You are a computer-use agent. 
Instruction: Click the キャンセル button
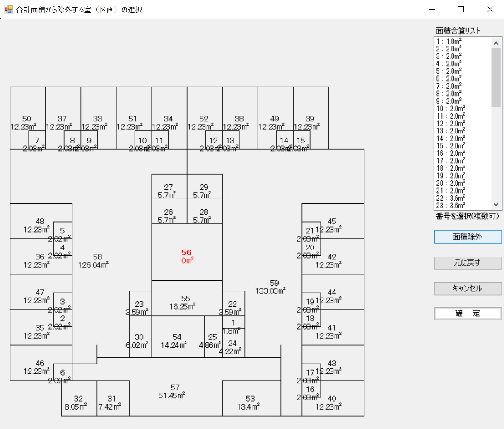pyautogui.click(x=468, y=288)
